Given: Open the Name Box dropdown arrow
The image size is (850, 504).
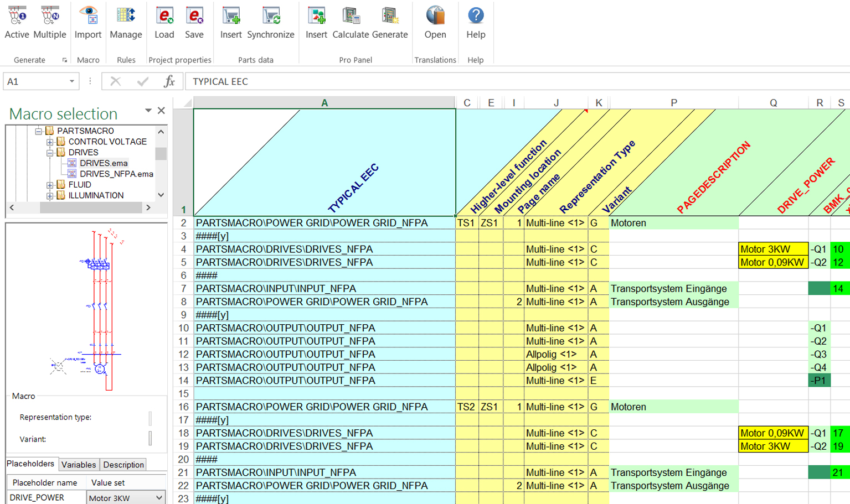Looking at the screenshot, I should 72,81.
